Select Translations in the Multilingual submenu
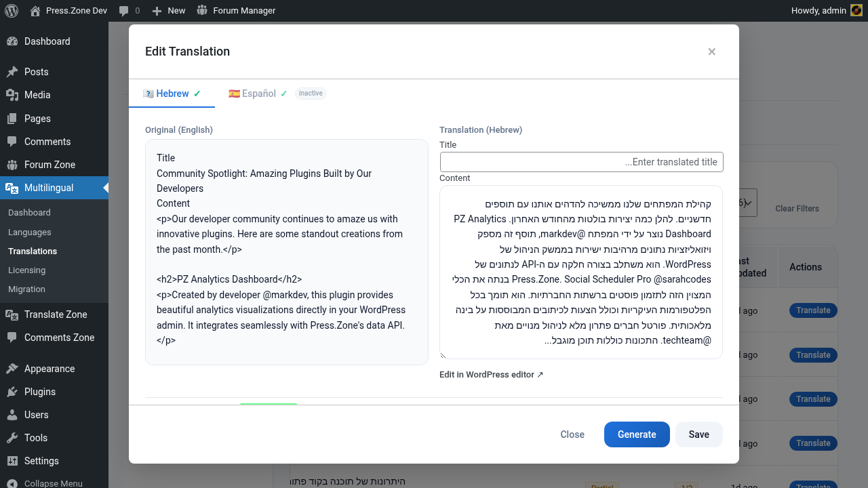This screenshot has height=488, width=868. tap(33, 251)
